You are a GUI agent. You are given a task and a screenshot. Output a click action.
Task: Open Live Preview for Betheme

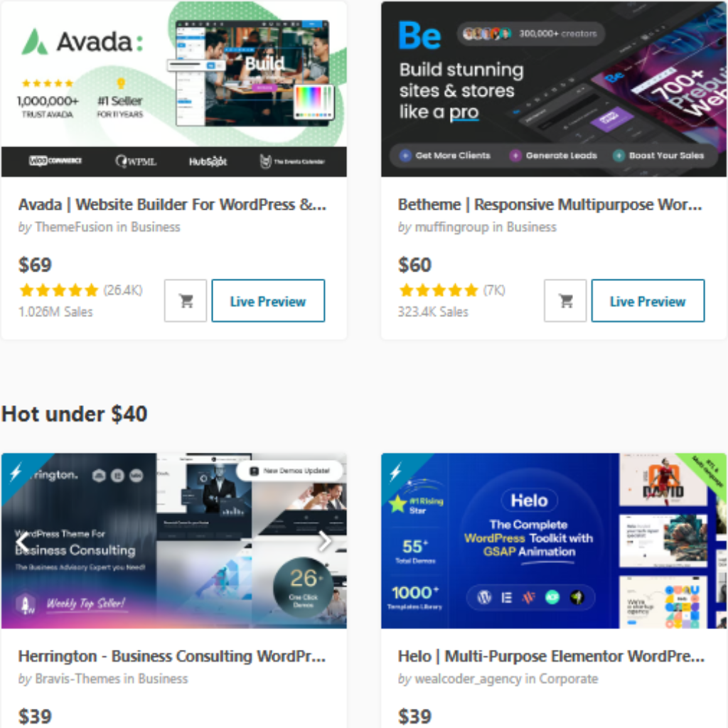(648, 301)
